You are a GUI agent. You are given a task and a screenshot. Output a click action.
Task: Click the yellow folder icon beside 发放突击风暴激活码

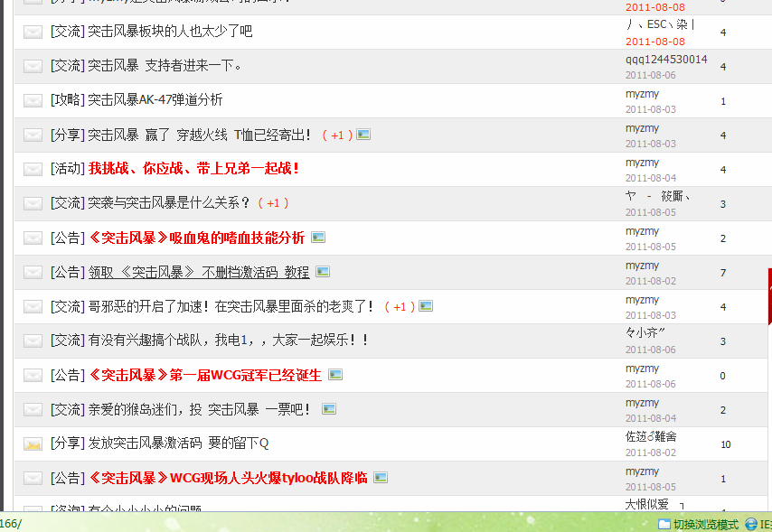33,443
